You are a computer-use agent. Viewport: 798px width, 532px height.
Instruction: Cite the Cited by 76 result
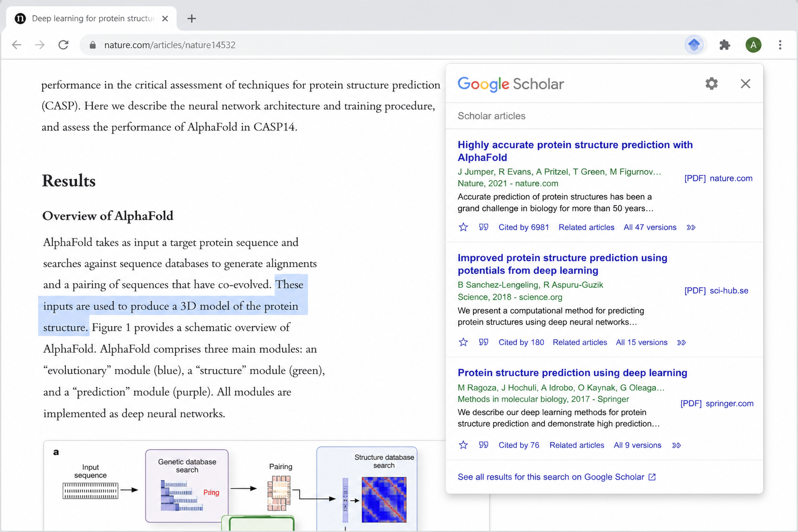(x=484, y=445)
